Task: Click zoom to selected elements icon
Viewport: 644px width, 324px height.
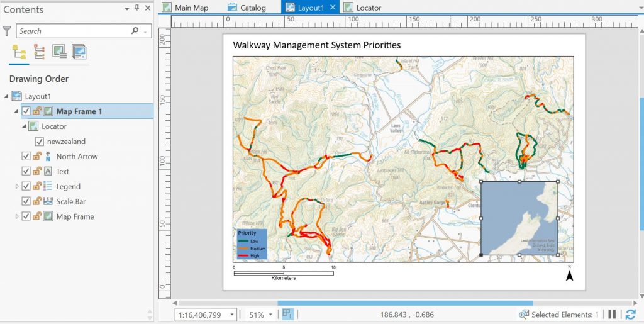Action: pos(524,315)
